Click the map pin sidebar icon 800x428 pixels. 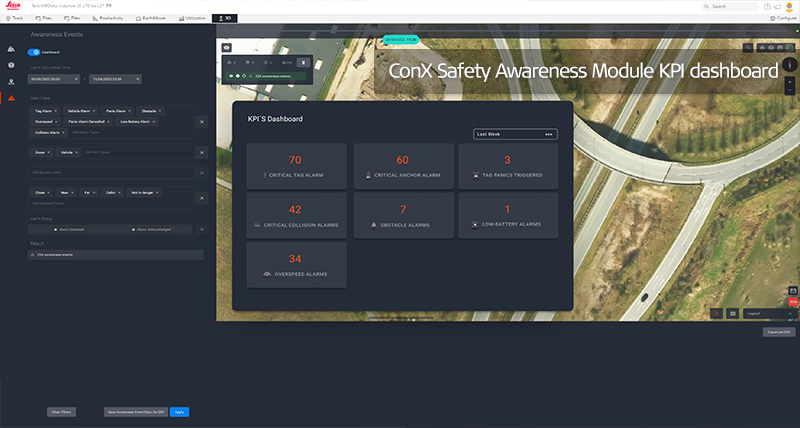pos(11,82)
